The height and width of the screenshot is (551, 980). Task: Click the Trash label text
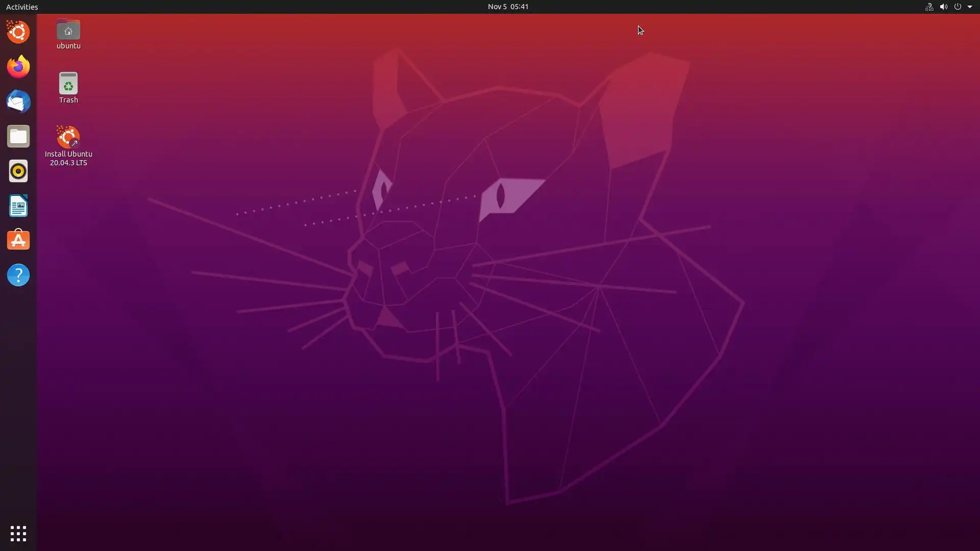pos(68,100)
